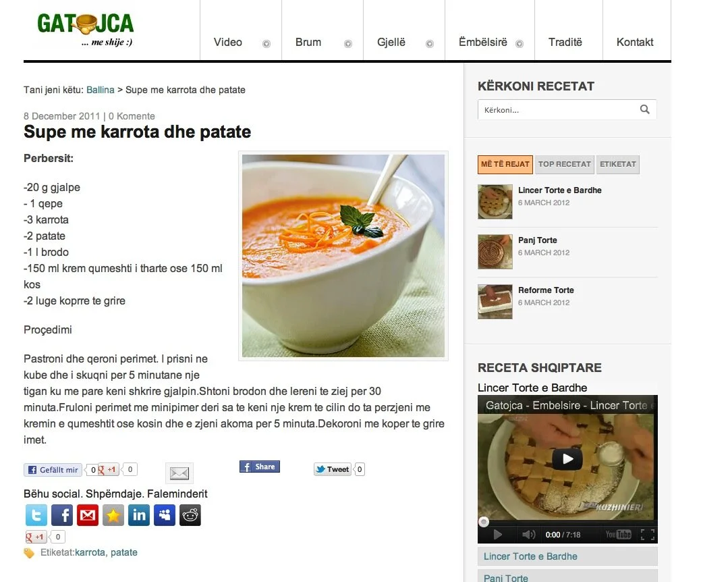Expand the Video menu dropdown arrow
Image resolution: width=728 pixels, height=582 pixels.
pyautogui.click(x=267, y=44)
